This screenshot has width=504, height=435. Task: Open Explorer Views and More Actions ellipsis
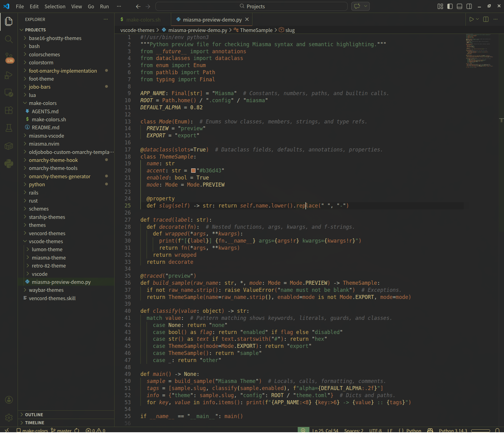point(106,19)
